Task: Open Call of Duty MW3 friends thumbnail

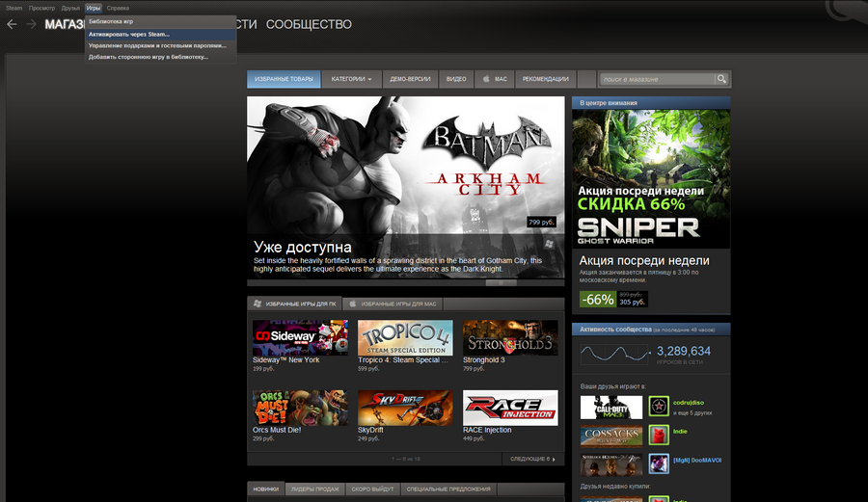Action: [x=611, y=408]
